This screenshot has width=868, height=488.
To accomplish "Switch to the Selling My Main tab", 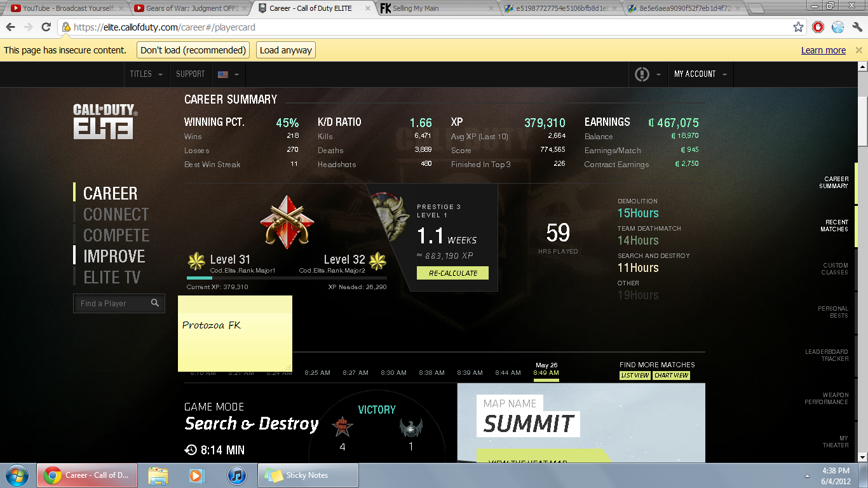I will 437,8.
